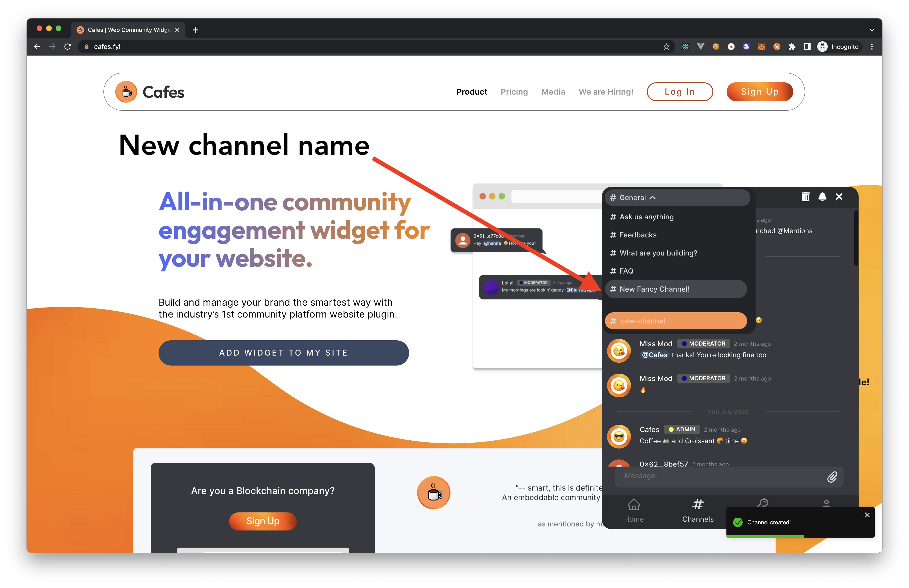Click Add Widget To My Site button

click(x=283, y=353)
